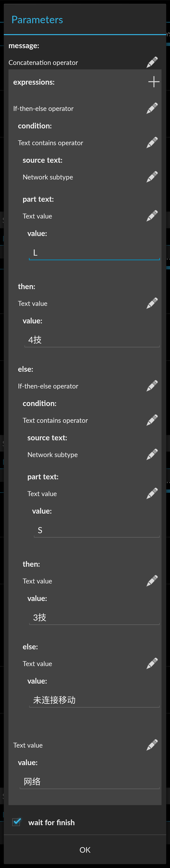This screenshot has width=170, height=868.
Task: Confirm parameters with the OK button
Action: 85,850
